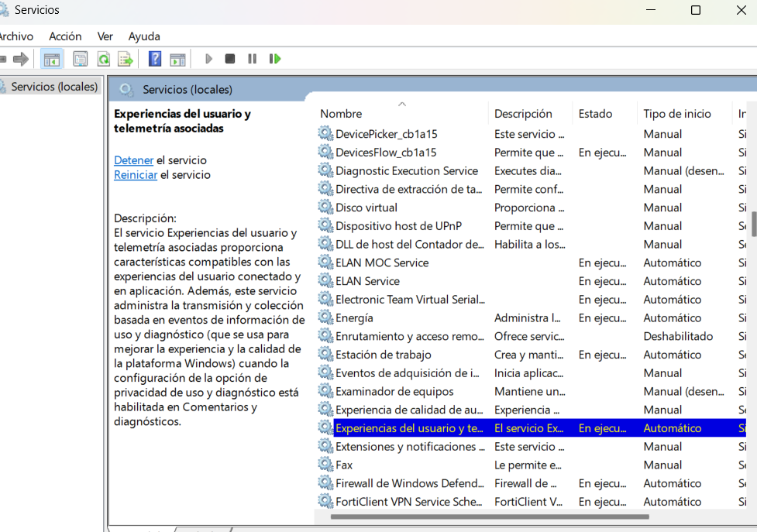This screenshot has height=532, width=757.
Task: Select Electronic Team Virtual Serial service
Action: click(410, 299)
